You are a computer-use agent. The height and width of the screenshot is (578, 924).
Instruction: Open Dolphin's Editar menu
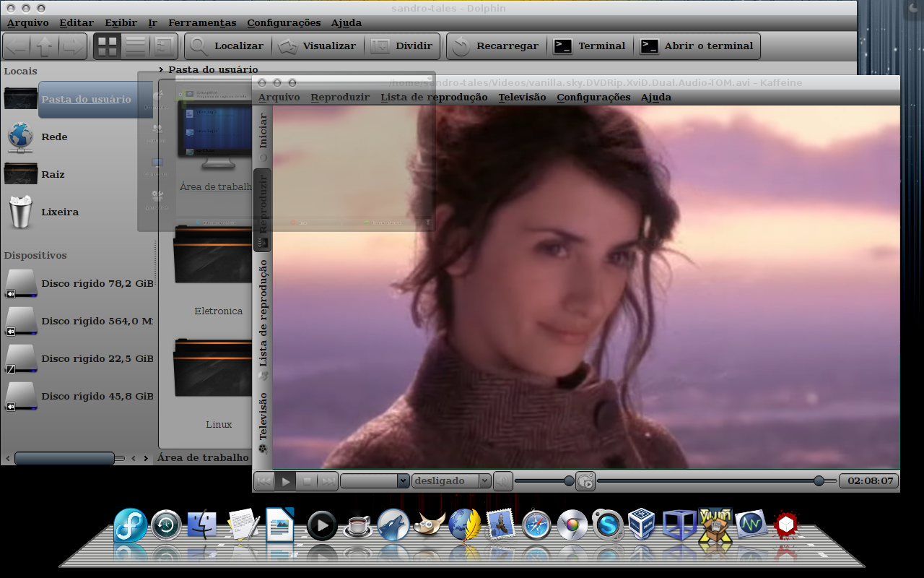[x=77, y=23]
